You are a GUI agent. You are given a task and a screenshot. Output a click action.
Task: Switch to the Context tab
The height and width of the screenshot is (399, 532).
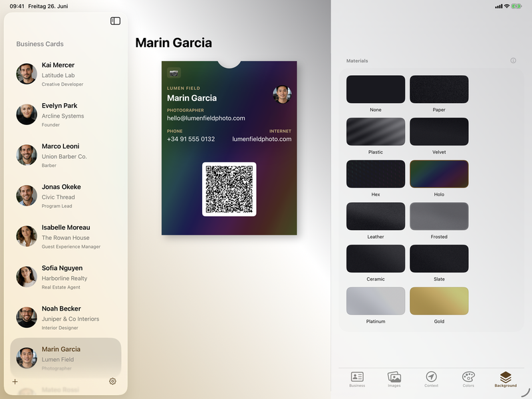pyautogui.click(x=431, y=379)
